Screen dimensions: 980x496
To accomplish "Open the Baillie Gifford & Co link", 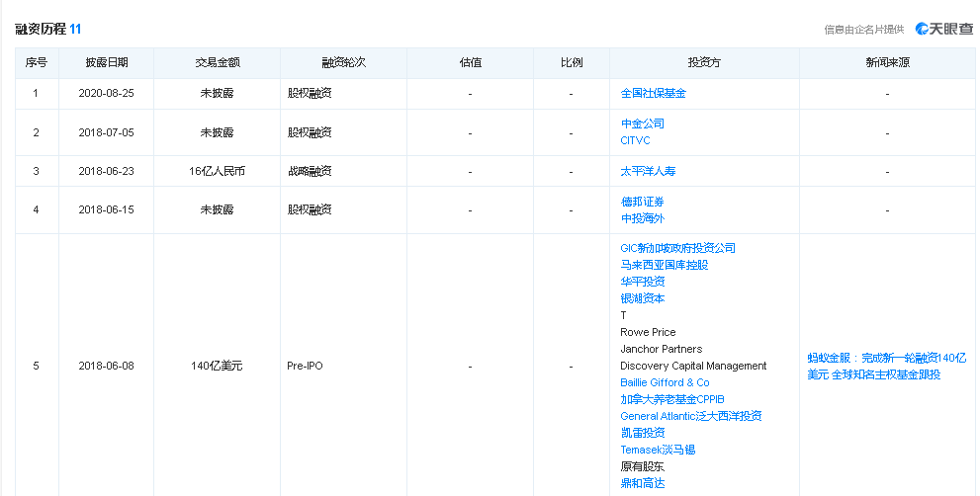I will 665,382.
